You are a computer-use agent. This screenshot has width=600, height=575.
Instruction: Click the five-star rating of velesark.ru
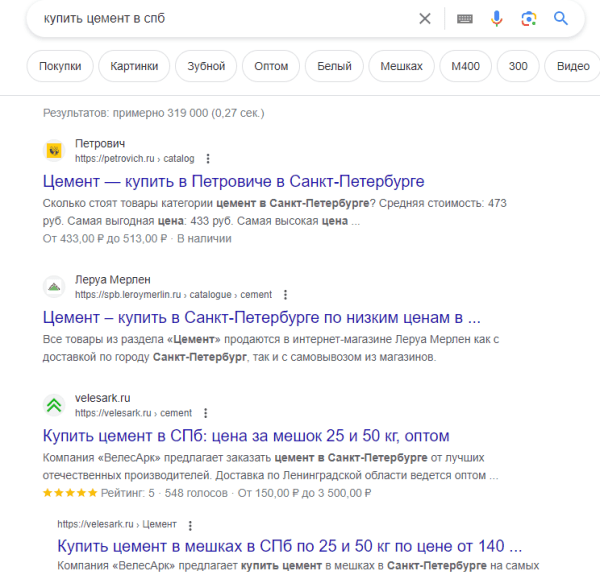click(70, 493)
